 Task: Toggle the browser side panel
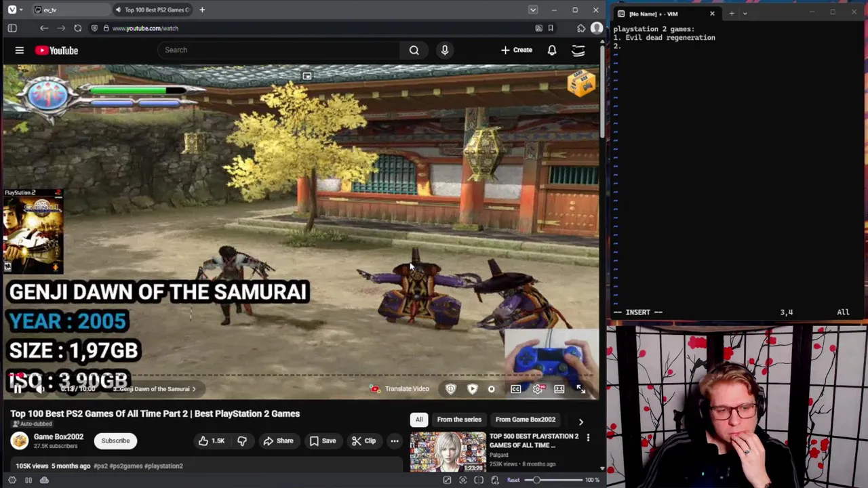tap(12, 28)
